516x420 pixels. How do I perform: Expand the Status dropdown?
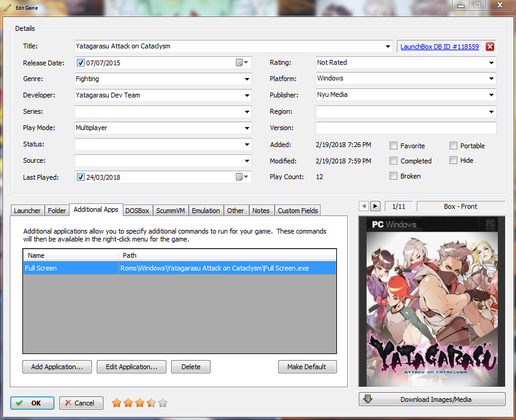(x=247, y=145)
